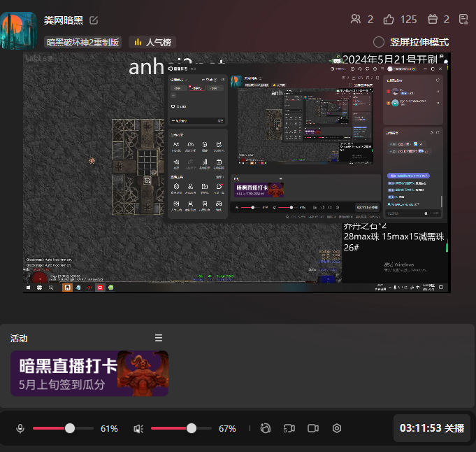This screenshot has width=476, height=452.
Task: Open the 暗黑直播打卡 activity banner
Action: point(89,374)
